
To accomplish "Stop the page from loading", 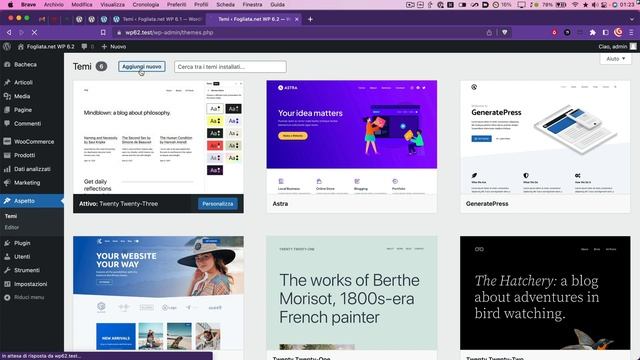I will [x=35, y=32].
